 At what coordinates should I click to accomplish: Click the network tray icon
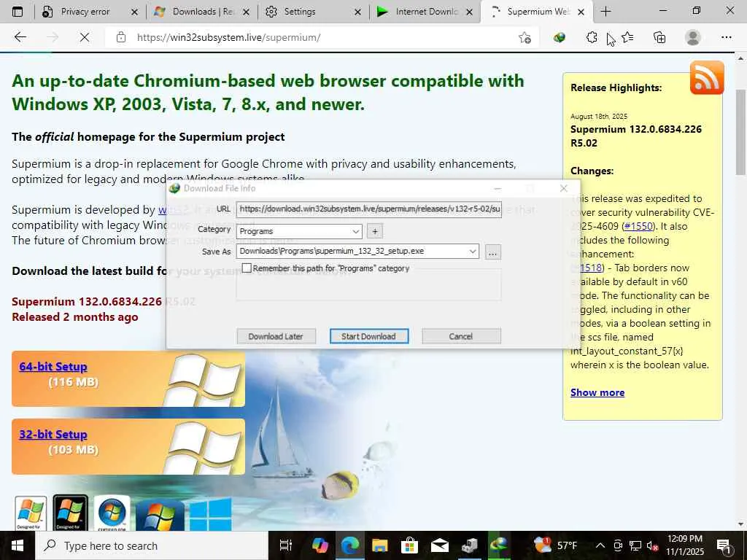635,545
